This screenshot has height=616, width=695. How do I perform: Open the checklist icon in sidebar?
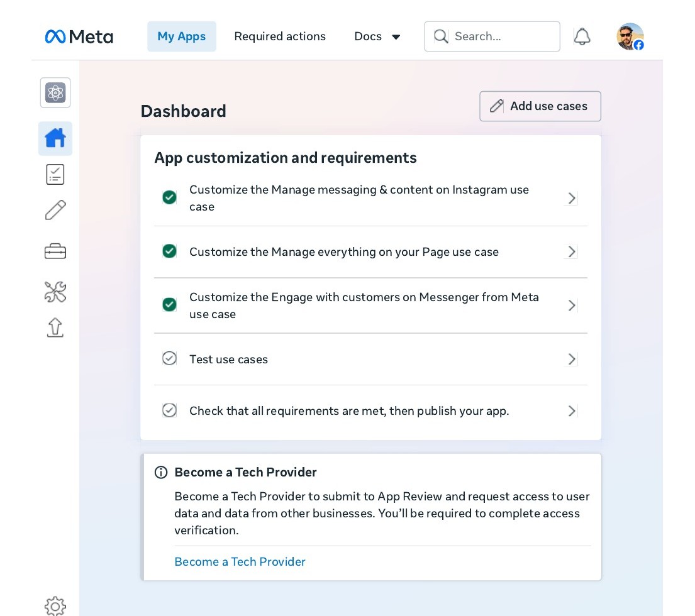[x=55, y=175]
